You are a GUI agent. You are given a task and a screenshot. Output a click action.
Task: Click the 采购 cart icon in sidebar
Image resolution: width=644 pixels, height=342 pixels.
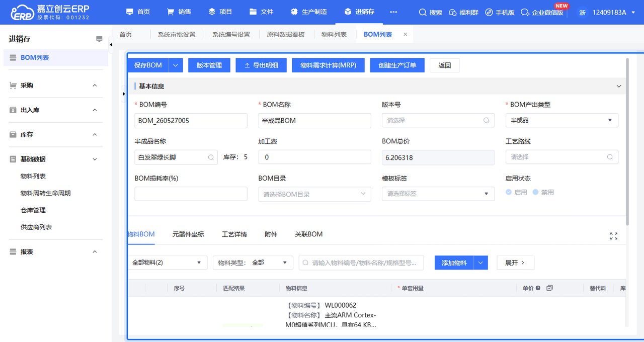tap(13, 85)
